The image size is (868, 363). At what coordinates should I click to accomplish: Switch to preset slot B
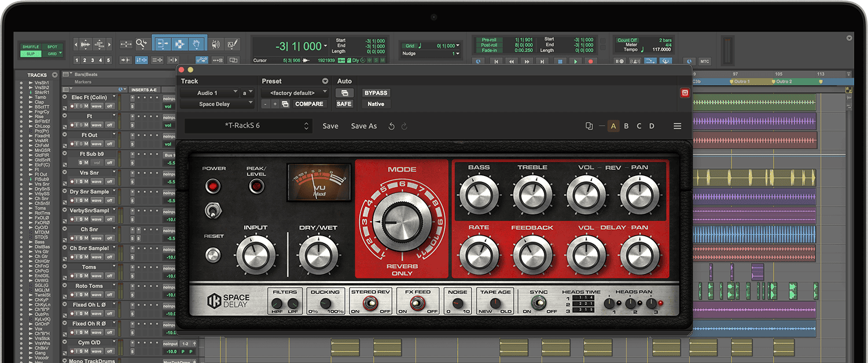point(626,126)
